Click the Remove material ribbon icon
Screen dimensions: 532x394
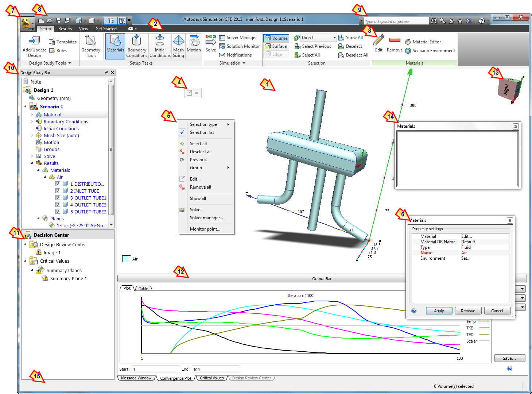(395, 43)
